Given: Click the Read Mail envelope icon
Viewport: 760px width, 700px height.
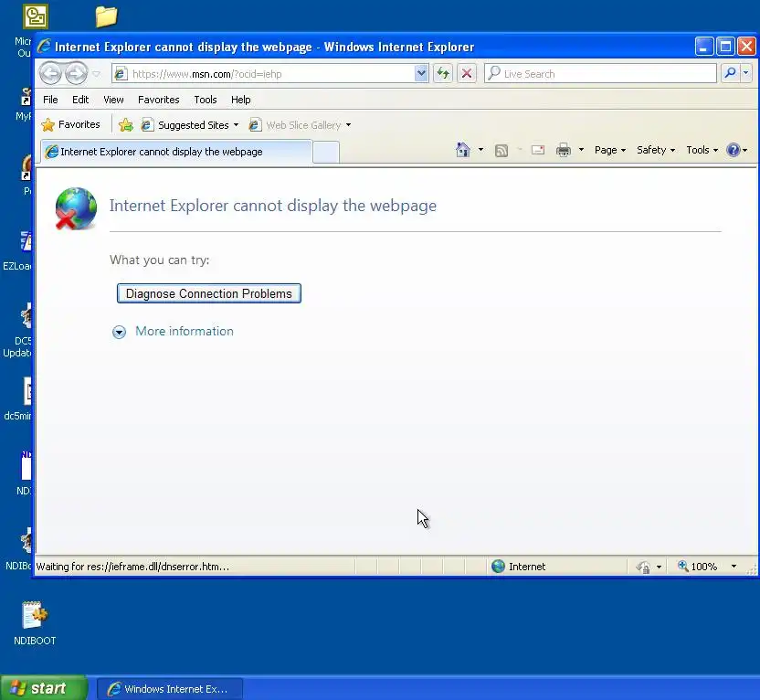Looking at the screenshot, I should click(538, 150).
